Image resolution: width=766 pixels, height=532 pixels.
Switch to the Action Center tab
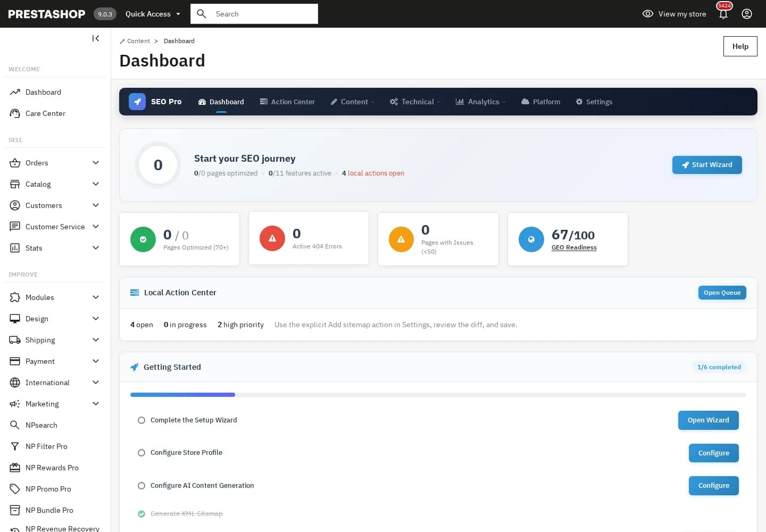(x=287, y=102)
